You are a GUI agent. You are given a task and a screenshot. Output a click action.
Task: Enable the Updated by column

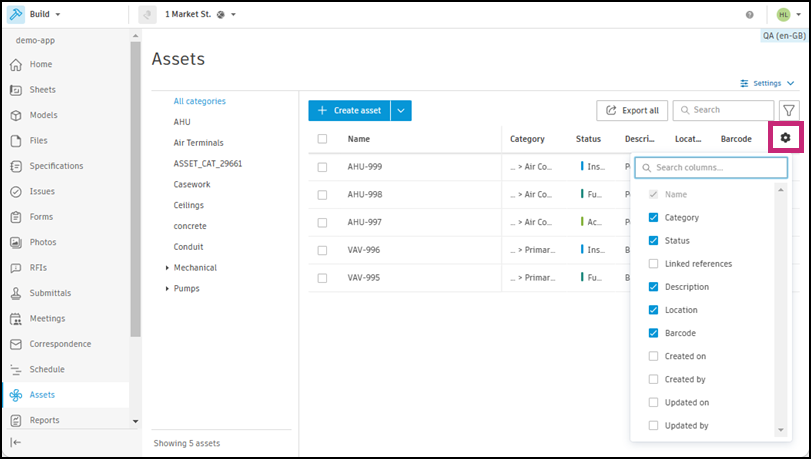tap(653, 426)
